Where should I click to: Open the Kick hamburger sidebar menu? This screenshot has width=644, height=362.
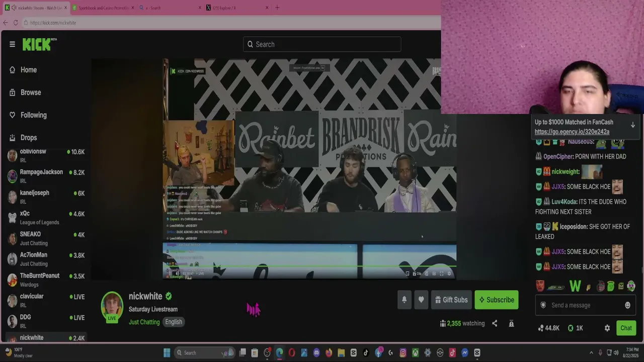tap(12, 44)
